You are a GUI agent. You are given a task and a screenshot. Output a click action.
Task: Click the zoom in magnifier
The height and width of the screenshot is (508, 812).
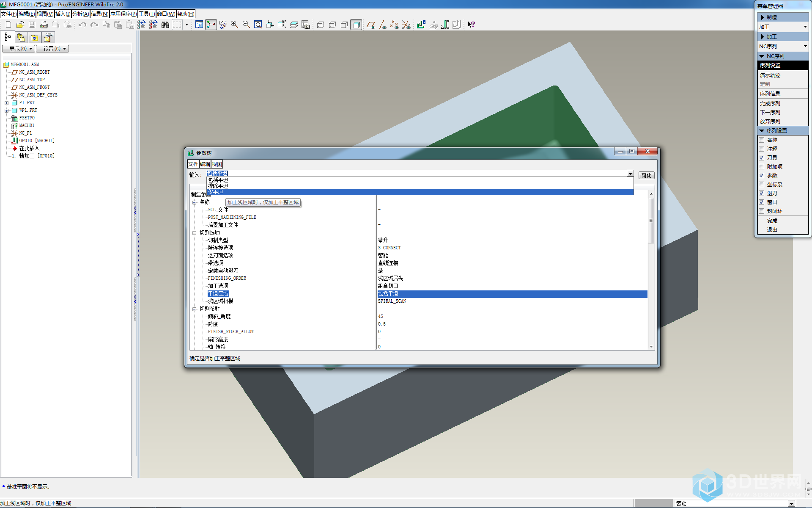(x=234, y=25)
